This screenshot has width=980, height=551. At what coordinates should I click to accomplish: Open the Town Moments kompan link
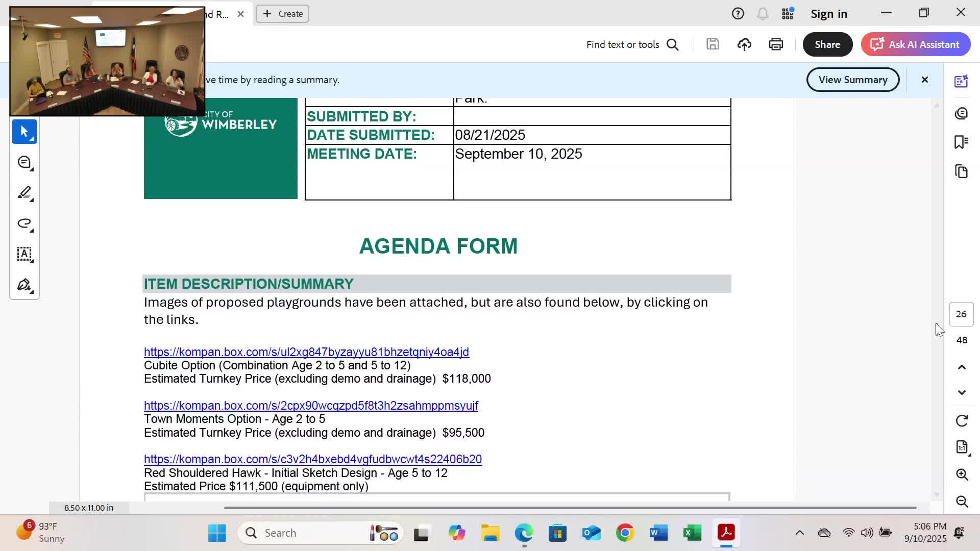pyautogui.click(x=310, y=406)
